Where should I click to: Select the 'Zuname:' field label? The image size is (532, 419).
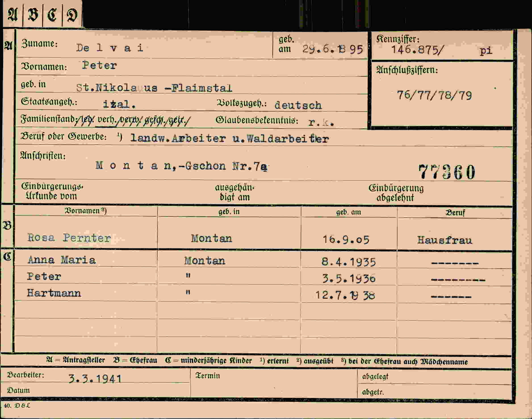tap(40, 44)
